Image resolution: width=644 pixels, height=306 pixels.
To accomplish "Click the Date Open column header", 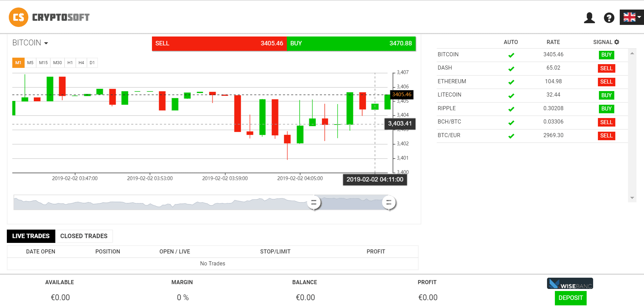I will click(x=41, y=252).
